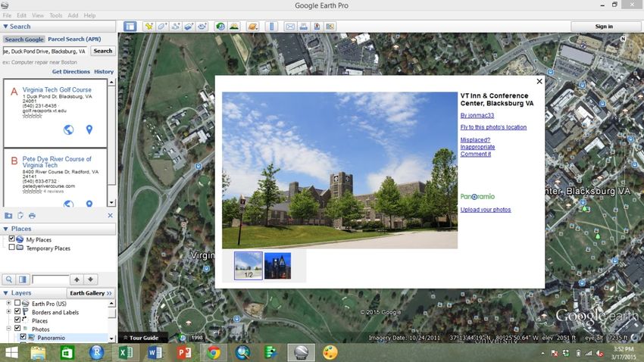
Task: Select the Add Path tool
Action: pyautogui.click(x=175, y=27)
